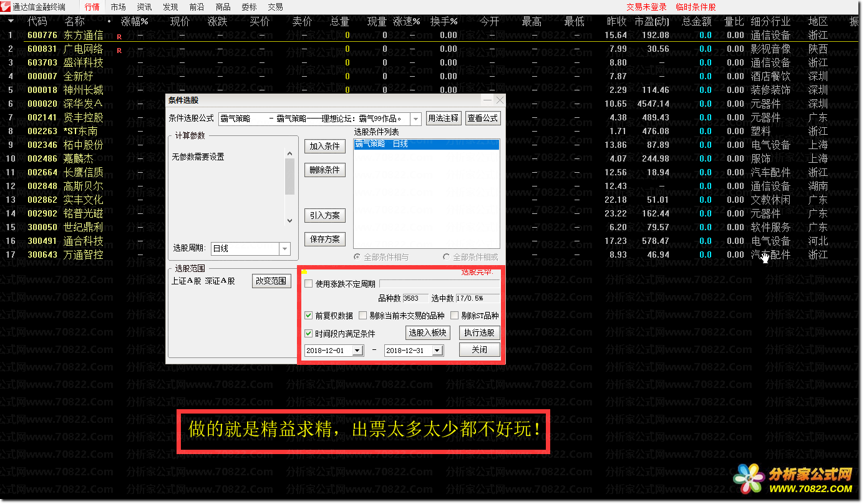Click the end date field 2018-12-31
This screenshot has width=864, height=504.
coord(408,351)
